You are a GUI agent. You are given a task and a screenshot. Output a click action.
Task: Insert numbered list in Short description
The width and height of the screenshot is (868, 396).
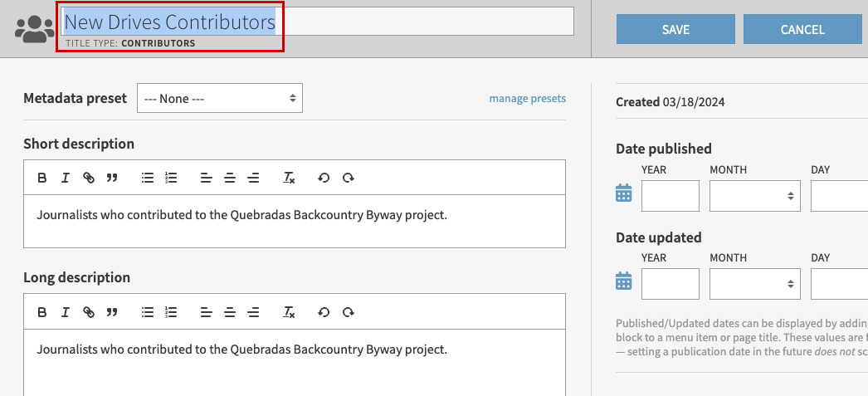coord(171,178)
